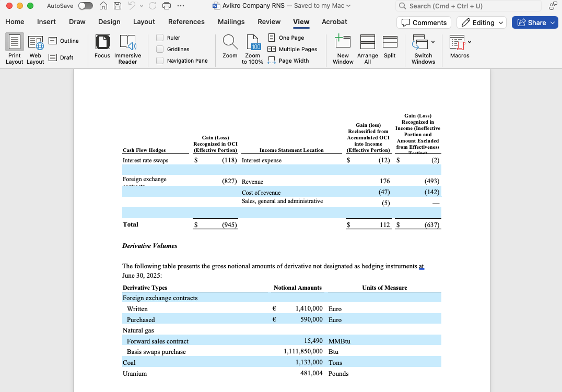Click the Macros icon
This screenshot has height=392, width=562.
point(458,42)
